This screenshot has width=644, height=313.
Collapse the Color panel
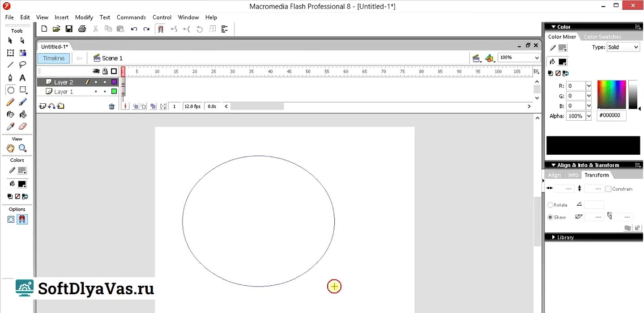(x=553, y=26)
